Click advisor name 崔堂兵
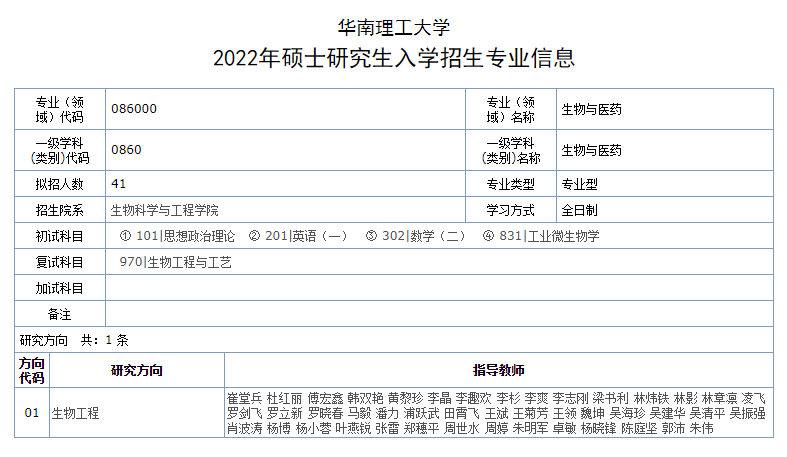The image size is (787, 457). point(244,398)
